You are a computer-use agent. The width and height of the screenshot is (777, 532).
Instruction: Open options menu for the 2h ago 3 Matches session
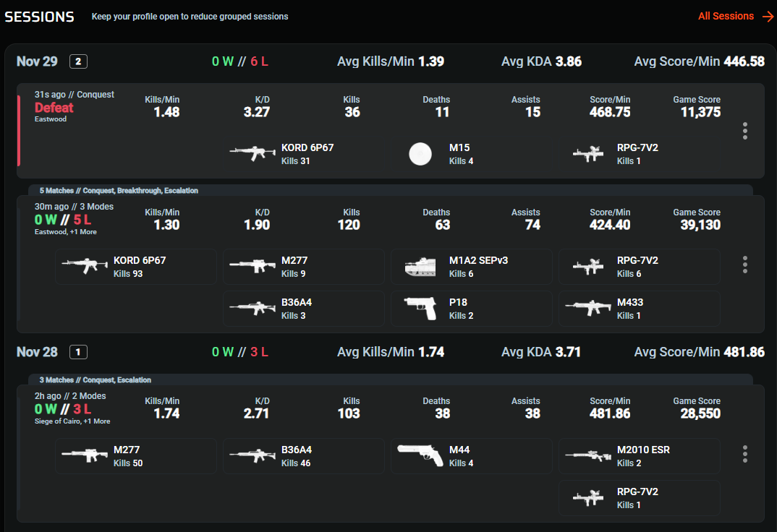pos(744,454)
